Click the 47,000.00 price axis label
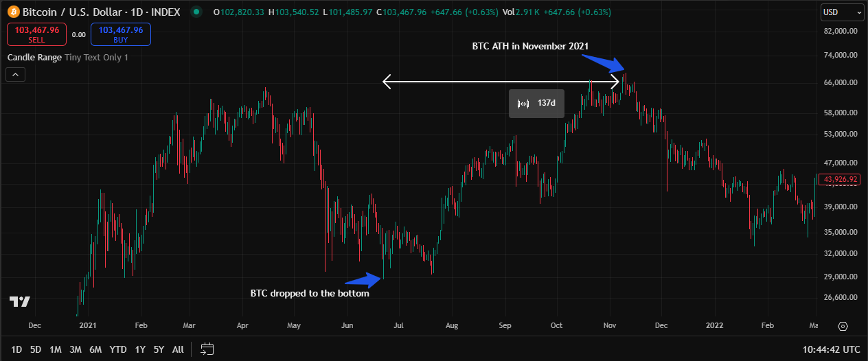868x361 pixels. point(841,163)
